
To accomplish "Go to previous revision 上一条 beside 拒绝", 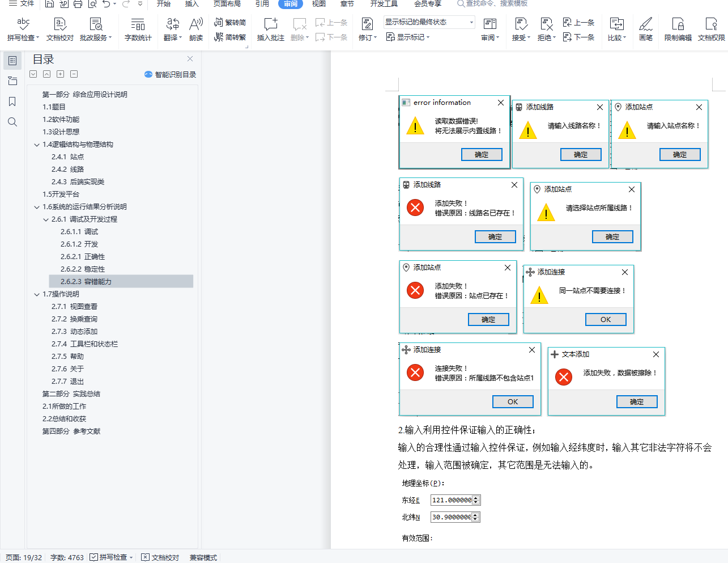I will click(578, 23).
